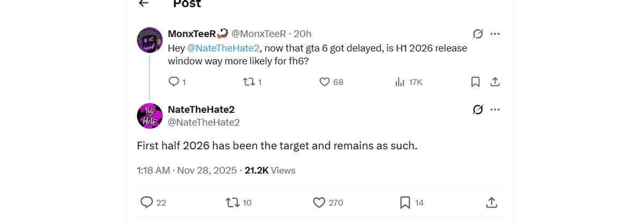The image size is (644, 224).
Task: View analytics of MonxTeeR's post
Action: (400, 82)
